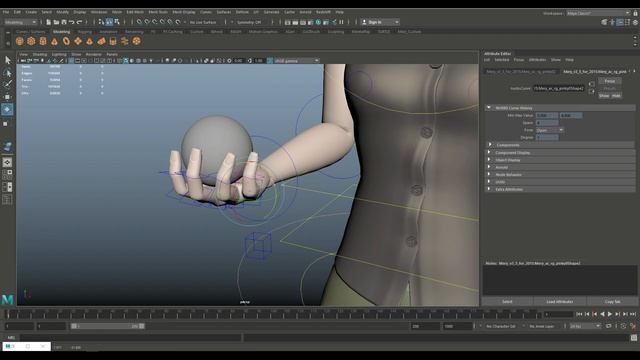Viewport: 640px width, 360px height.
Task: Open the viewport Panels menu
Action: pos(112,54)
